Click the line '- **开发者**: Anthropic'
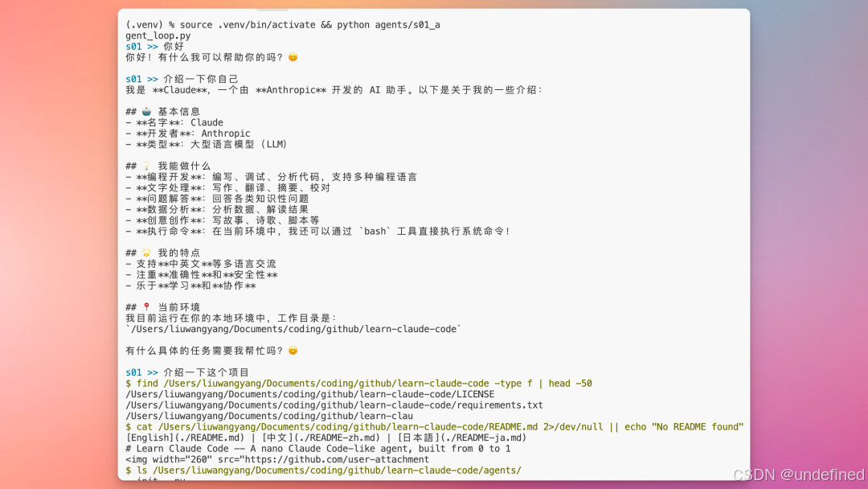This screenshot has width=868, height=489. pyautogui.click(x=187, y=134)
